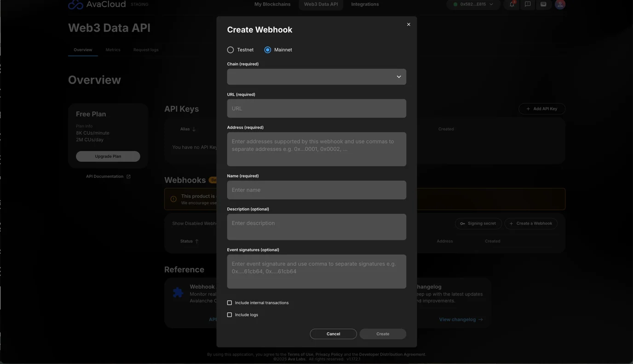The height and width of the screenshot is (364, 633).
Task: Open the feedback chat icon
Action: 528,5
